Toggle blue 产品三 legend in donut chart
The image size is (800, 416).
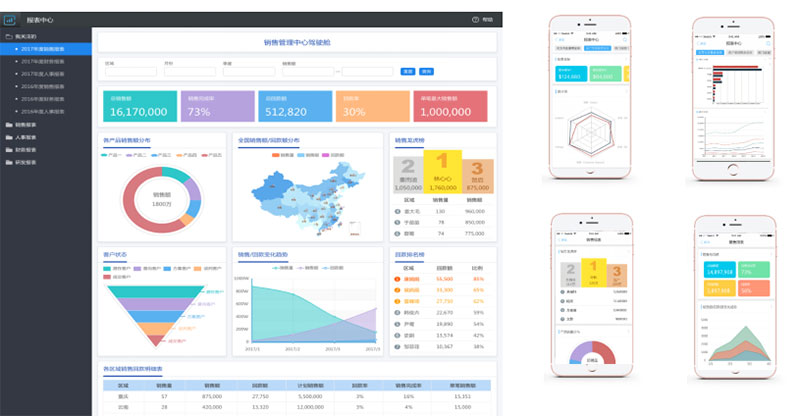[x=161, y=155]
